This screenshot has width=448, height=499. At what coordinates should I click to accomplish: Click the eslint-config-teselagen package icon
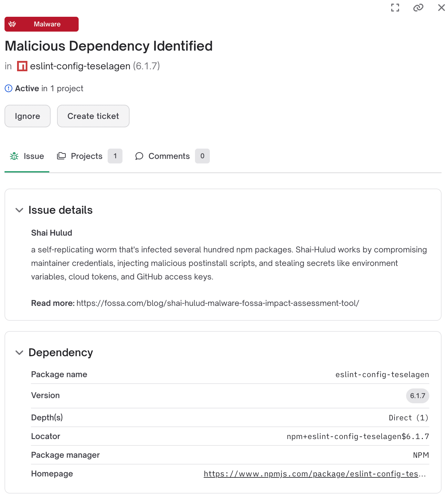(22, 66)
